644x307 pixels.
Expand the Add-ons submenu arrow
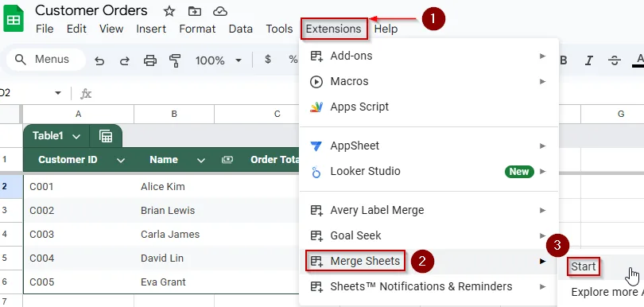[x=543, y=56]
